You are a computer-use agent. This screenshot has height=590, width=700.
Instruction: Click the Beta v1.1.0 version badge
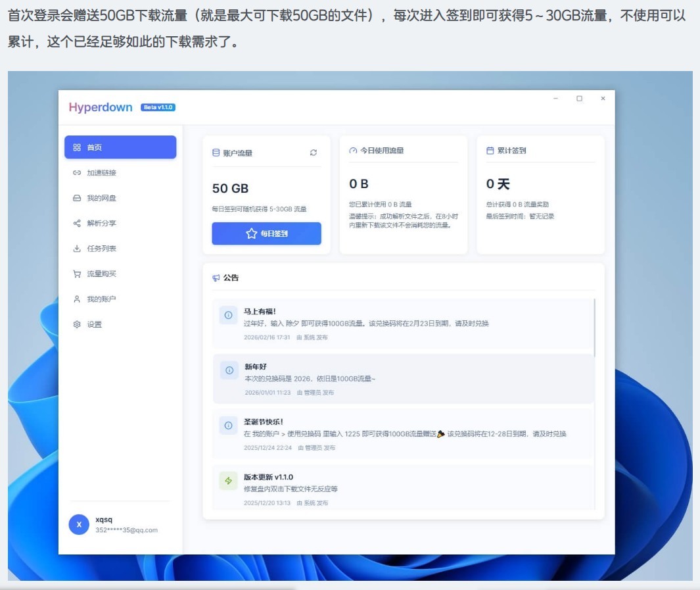click(x=158, y=107)
